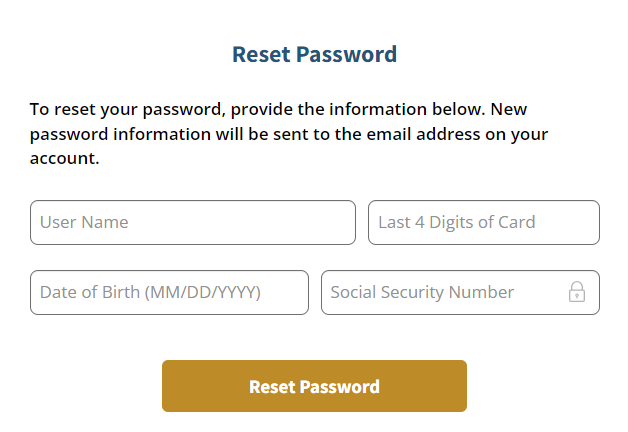628x432 pixels.
Task: Click the Reset Password heading
Action: click(314, 54)
